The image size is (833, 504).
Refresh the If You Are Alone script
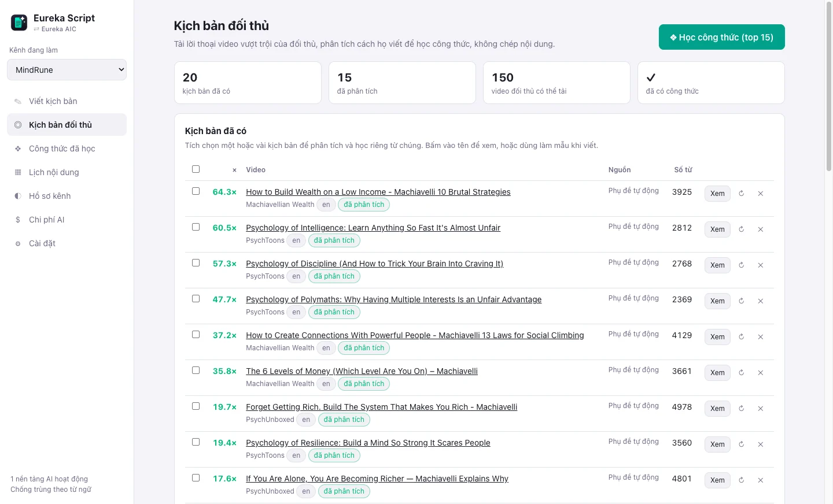[x=741, y=480]
